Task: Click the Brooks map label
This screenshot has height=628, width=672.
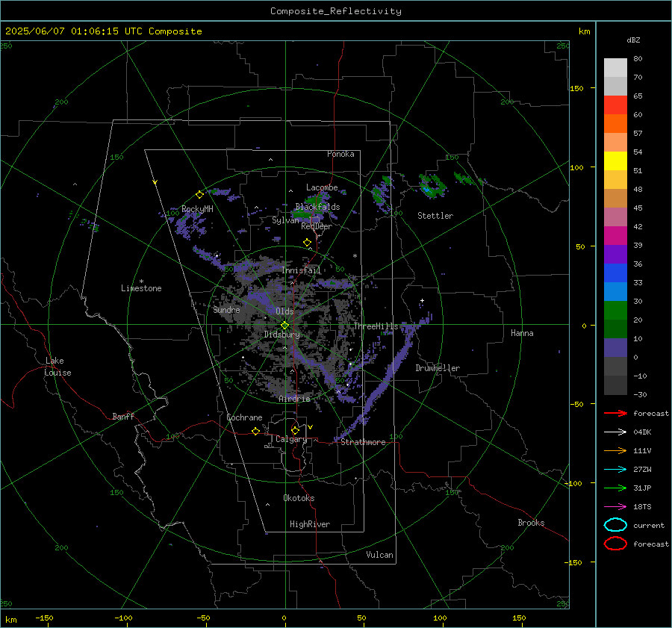Action: coord(531,523)
